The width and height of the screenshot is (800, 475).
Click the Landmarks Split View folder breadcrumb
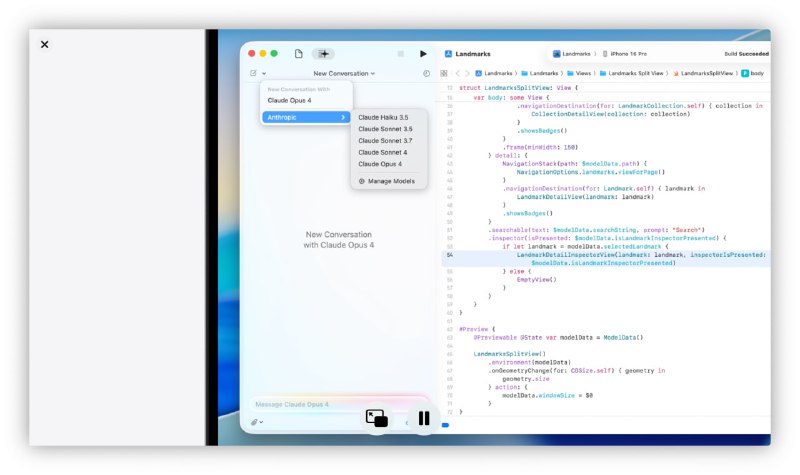pyautogui.click(x=632, y=73)
